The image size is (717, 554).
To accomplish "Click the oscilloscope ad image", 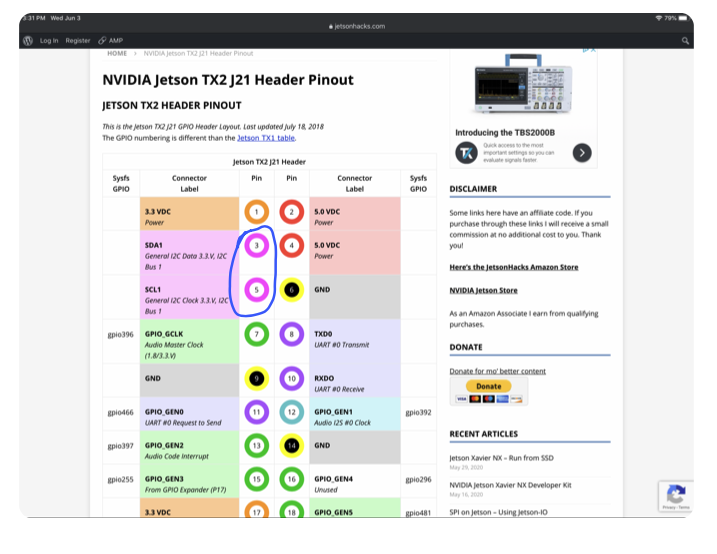I will point(523,84).
